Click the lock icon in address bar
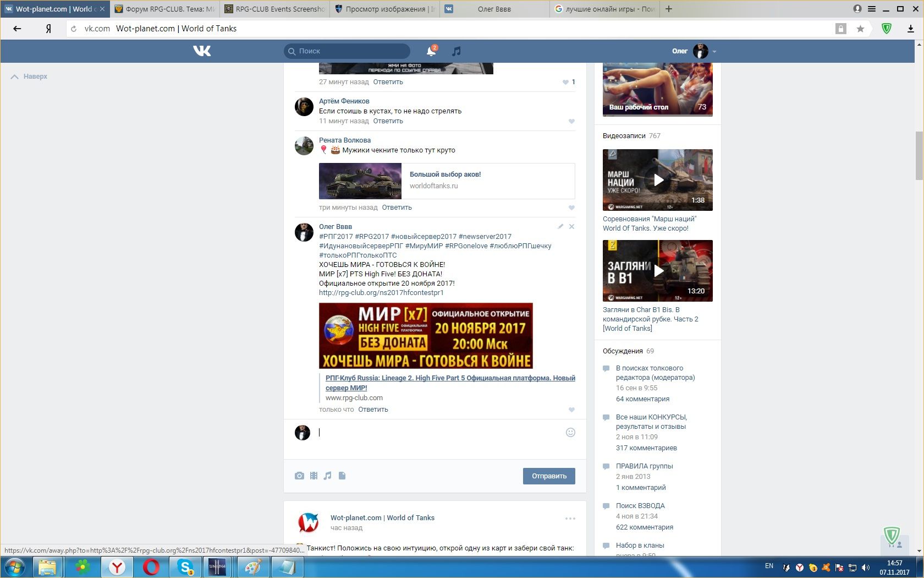This screenshot has width=924, height=578. 840,29
